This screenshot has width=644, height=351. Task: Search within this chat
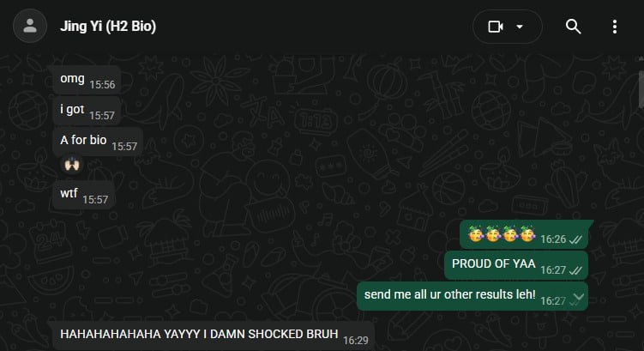point(574,27)
